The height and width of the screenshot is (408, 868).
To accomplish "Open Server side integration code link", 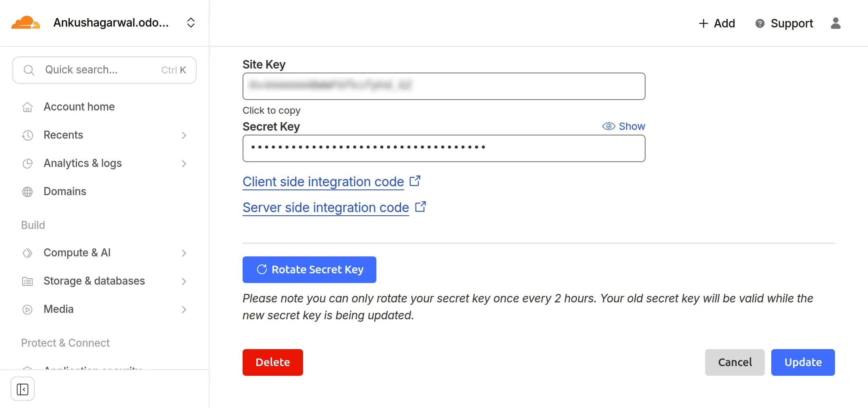I will click(x=326, y=208).
